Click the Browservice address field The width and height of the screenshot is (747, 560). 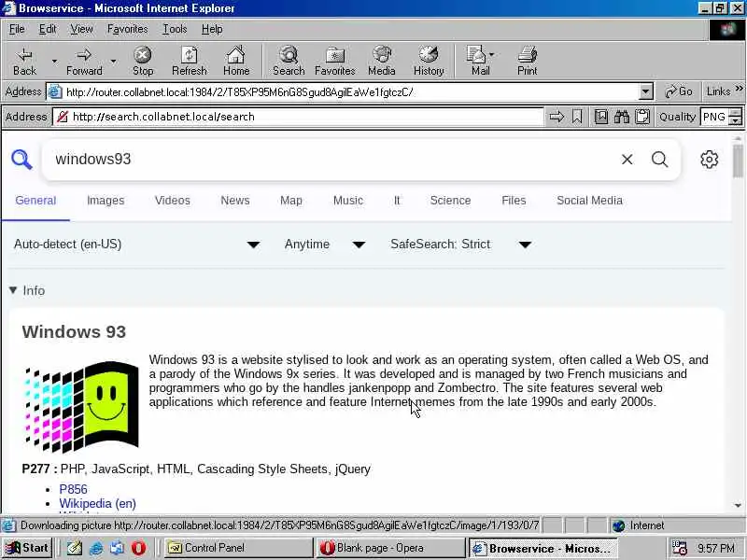298,117
